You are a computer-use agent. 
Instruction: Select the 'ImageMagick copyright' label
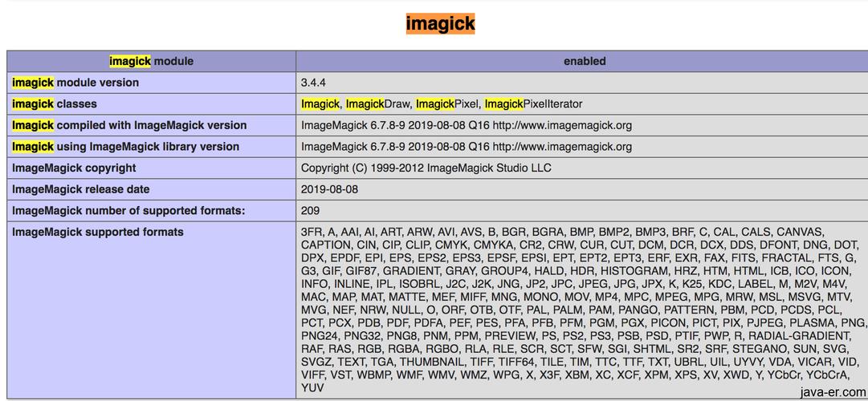tap(74, 168)
